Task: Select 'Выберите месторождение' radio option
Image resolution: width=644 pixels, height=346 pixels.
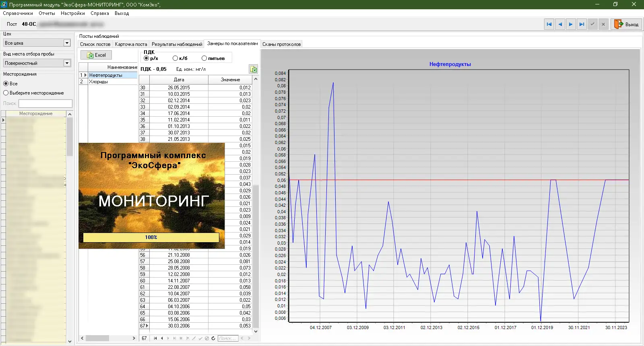Action: click(6, 93)
